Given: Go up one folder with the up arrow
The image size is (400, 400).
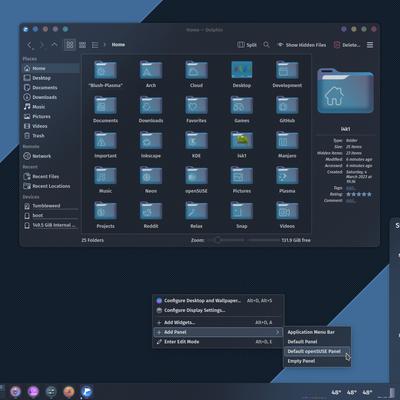Looking at the screenshot, I should pos(54,45).
